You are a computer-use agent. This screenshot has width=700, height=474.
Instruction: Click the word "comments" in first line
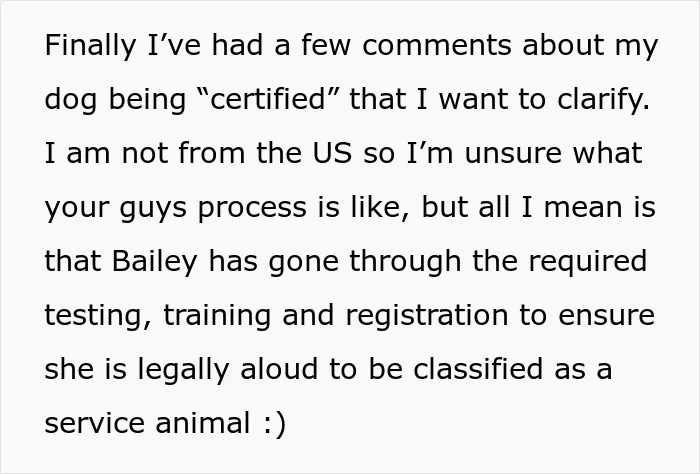point(437,46)
